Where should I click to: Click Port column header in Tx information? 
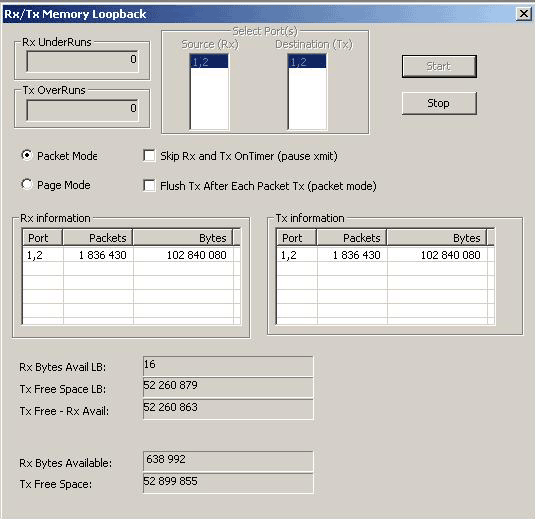[296, 238]
